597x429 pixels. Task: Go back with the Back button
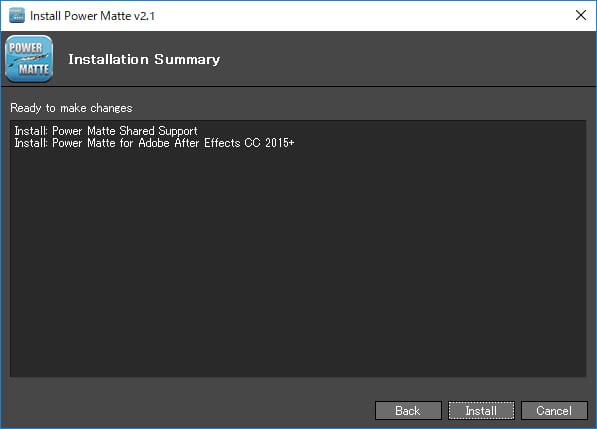pos(408,410)
